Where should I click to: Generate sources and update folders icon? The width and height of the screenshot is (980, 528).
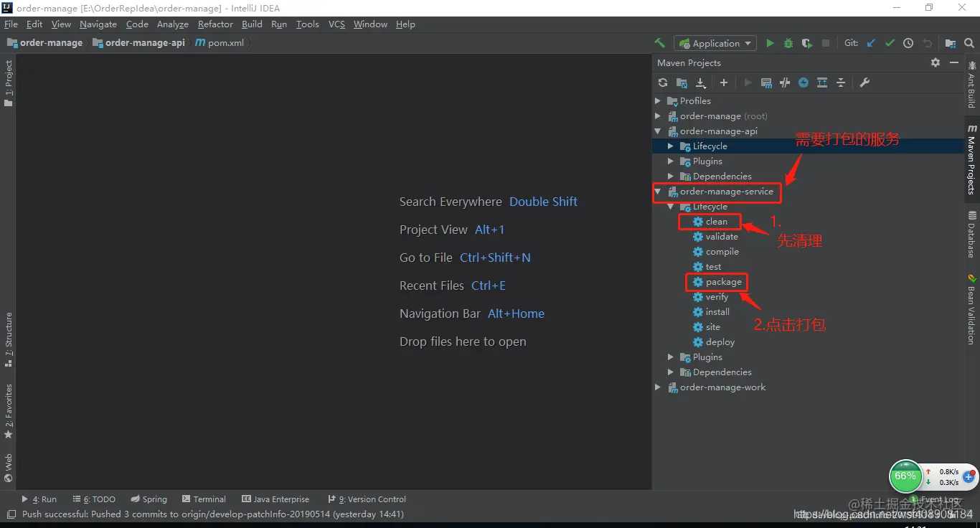682,82
